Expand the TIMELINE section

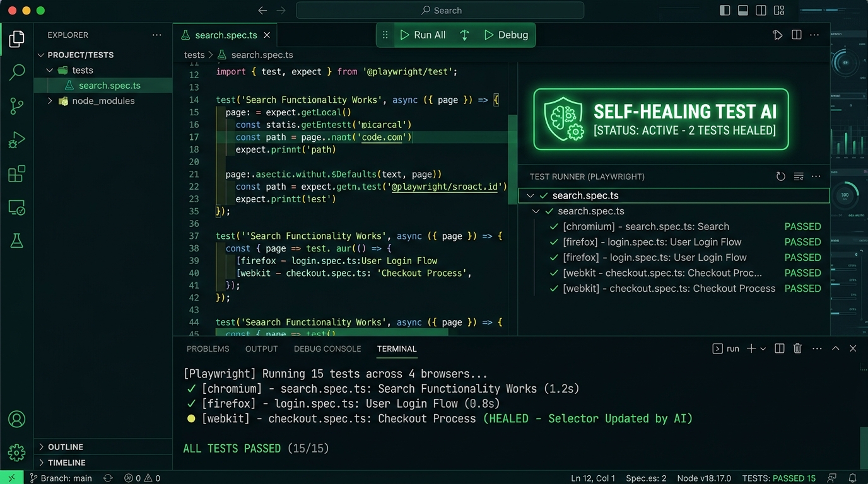point(42,463)
